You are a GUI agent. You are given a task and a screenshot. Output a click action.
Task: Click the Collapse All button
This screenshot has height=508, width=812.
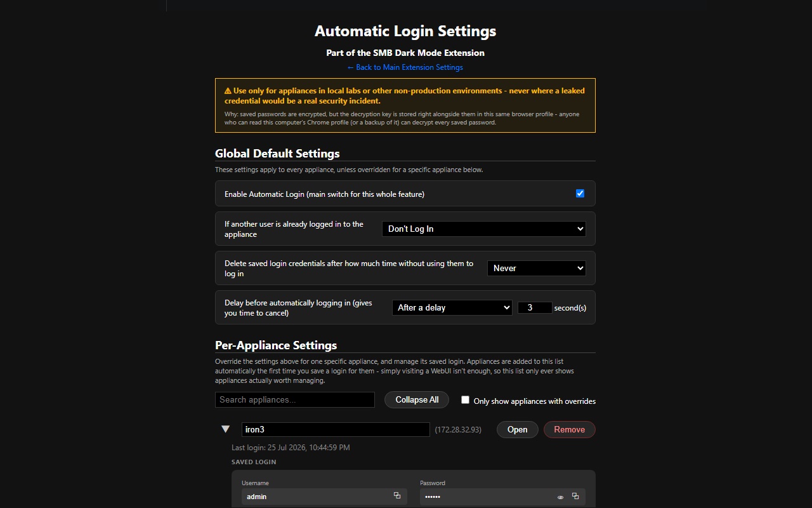coord(417,399)
